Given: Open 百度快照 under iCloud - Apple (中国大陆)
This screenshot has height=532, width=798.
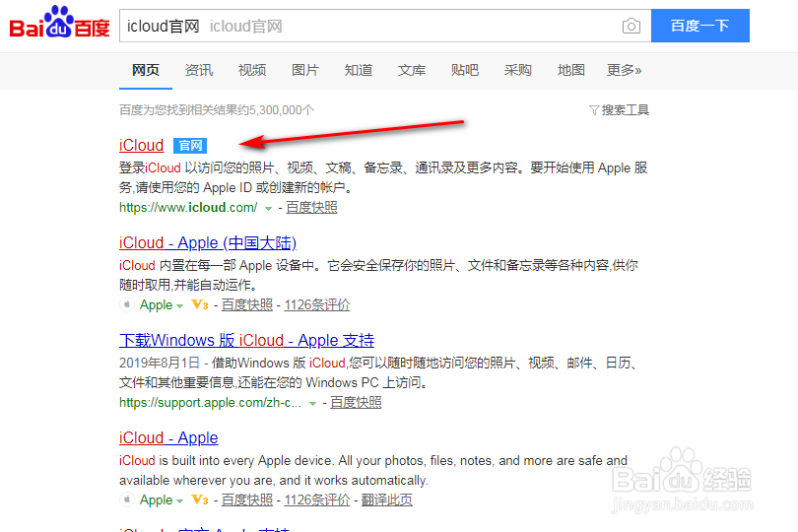Looking at the screenshot, I should click(247, 305).
